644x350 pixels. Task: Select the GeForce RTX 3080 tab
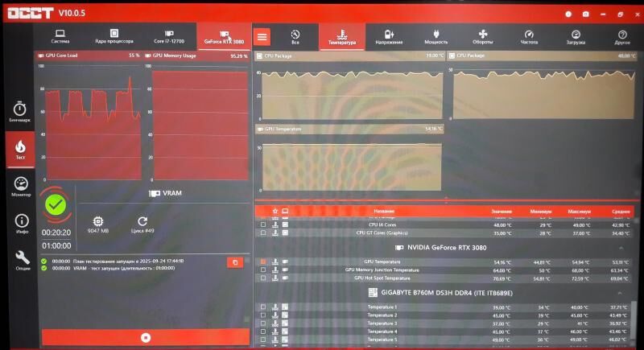[225, 36]
